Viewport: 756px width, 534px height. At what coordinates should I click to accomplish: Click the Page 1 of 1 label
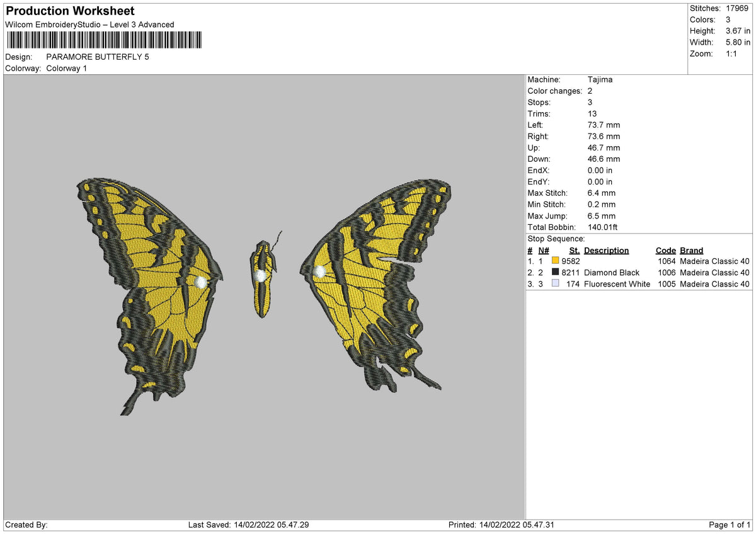[730, 524]
